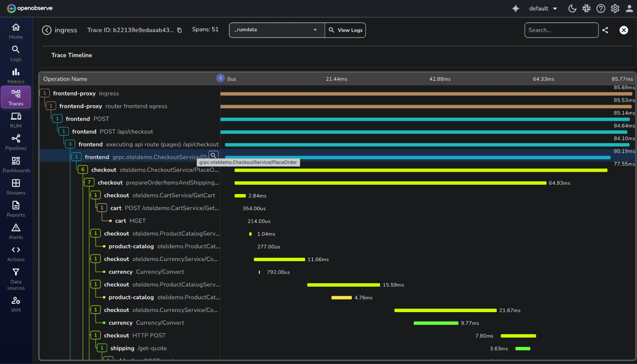
Task: Toggle dark mode with the moon icon
Action: (x=572, y=9)
